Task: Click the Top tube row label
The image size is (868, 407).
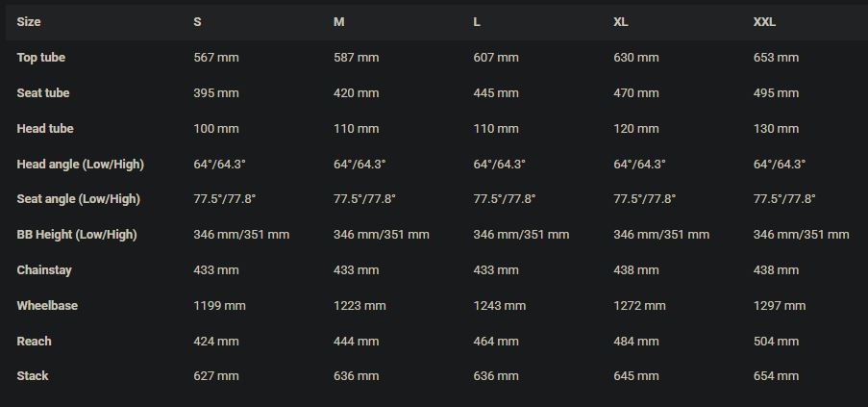Action: click(x=41, y=58)
